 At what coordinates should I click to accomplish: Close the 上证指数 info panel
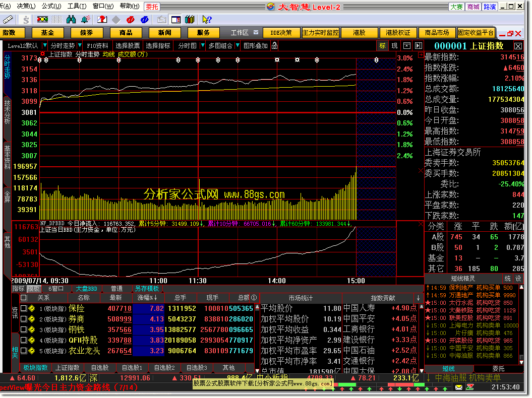[518, 46]
